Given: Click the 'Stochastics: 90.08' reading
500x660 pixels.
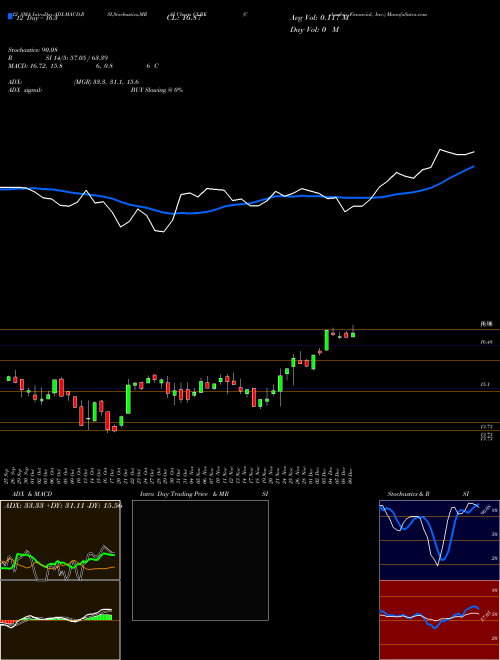Looking at the screenshot, I should [32, 50].
